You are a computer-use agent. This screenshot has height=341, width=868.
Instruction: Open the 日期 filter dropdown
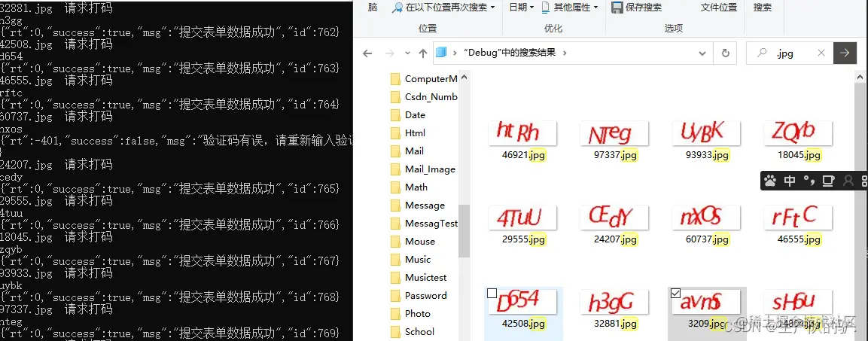pyautogui.click(x=522, y=8)
